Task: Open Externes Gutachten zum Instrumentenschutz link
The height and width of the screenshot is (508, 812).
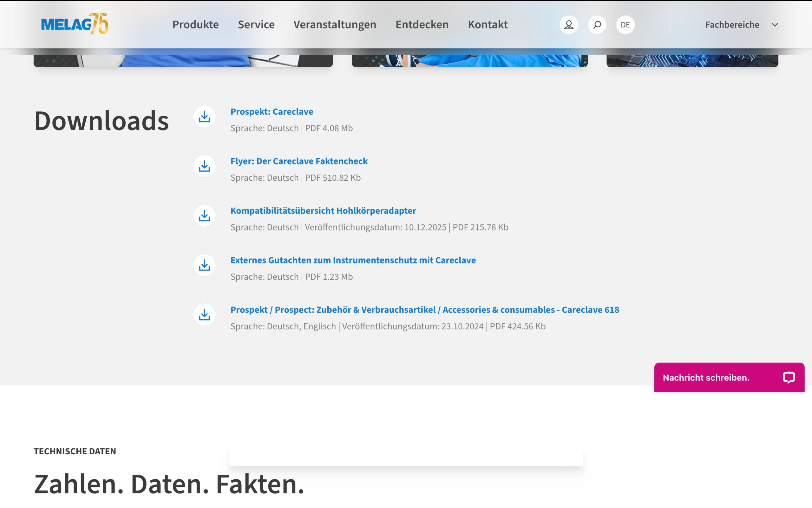Action: 353,260
